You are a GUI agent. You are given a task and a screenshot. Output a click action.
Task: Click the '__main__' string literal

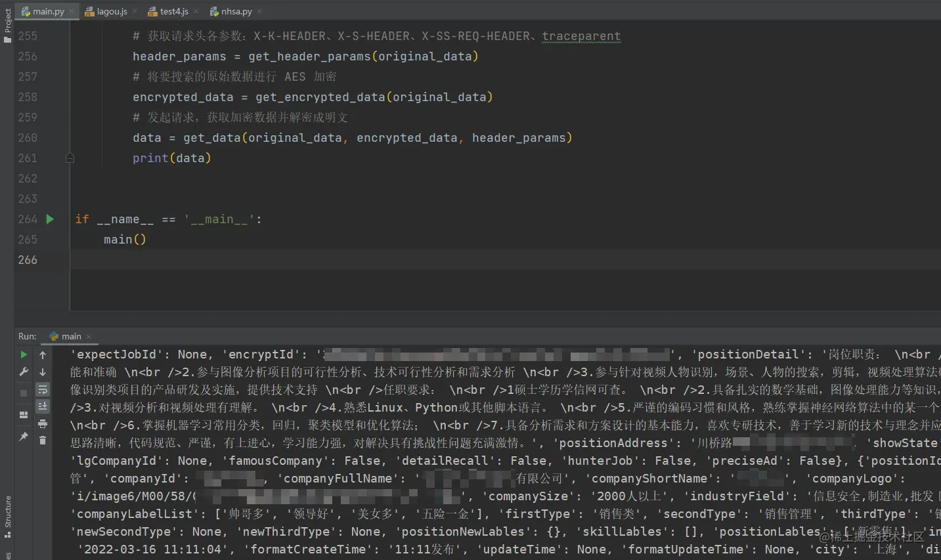pyautogui.click(x=219, y=219)
